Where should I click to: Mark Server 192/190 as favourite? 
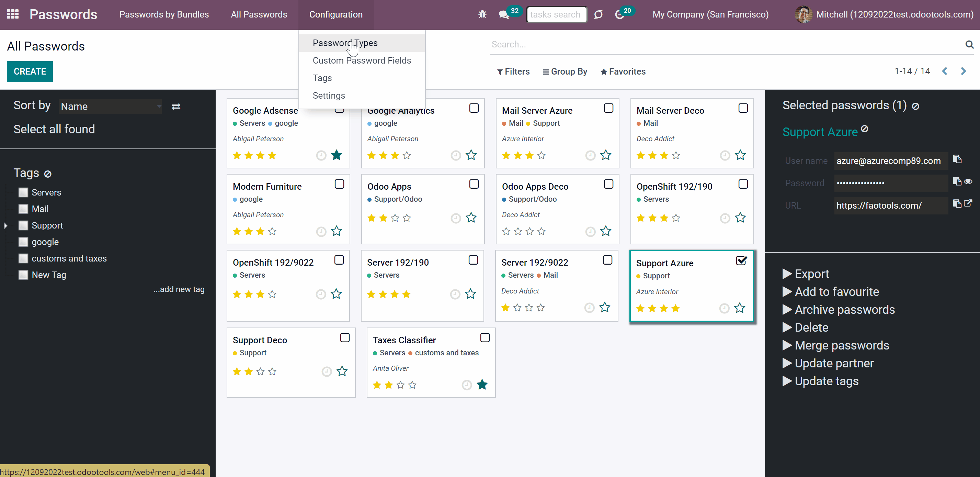click(x=470, y=294)
